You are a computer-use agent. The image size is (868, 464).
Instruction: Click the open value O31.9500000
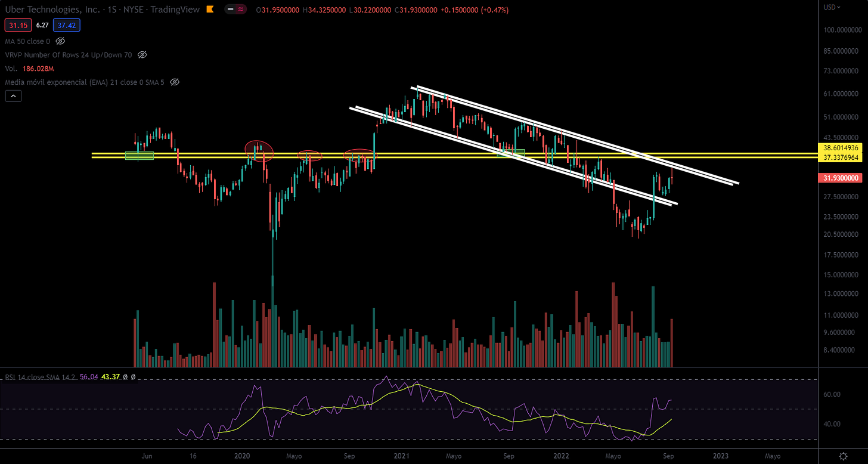pos(279,10)
